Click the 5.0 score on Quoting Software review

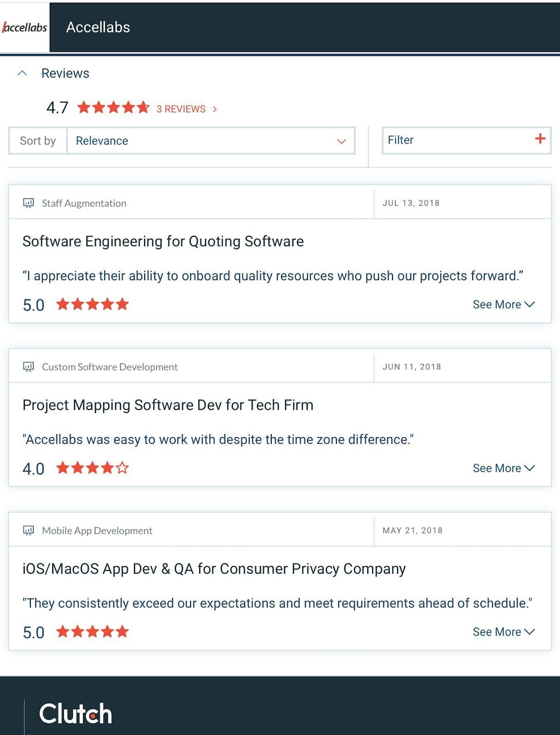coord(34,305)
